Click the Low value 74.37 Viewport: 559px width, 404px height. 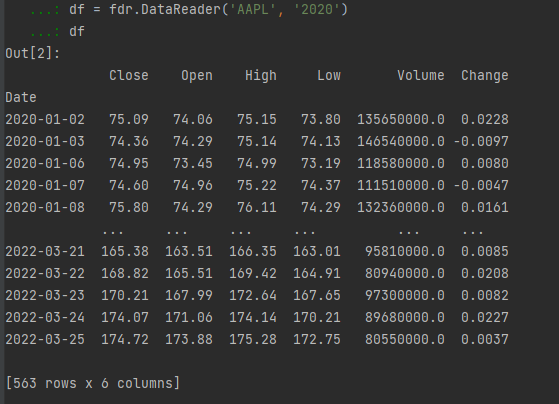(321, 185)
